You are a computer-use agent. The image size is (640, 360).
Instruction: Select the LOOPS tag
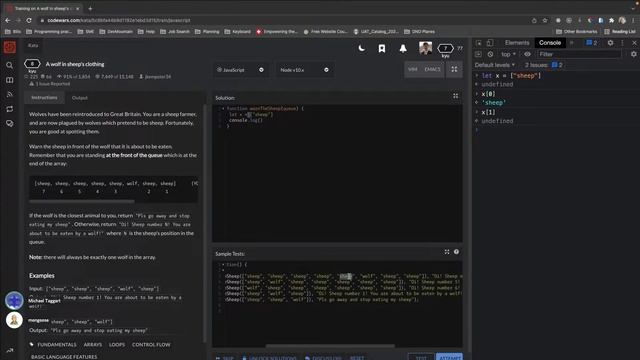click(117, 344)
